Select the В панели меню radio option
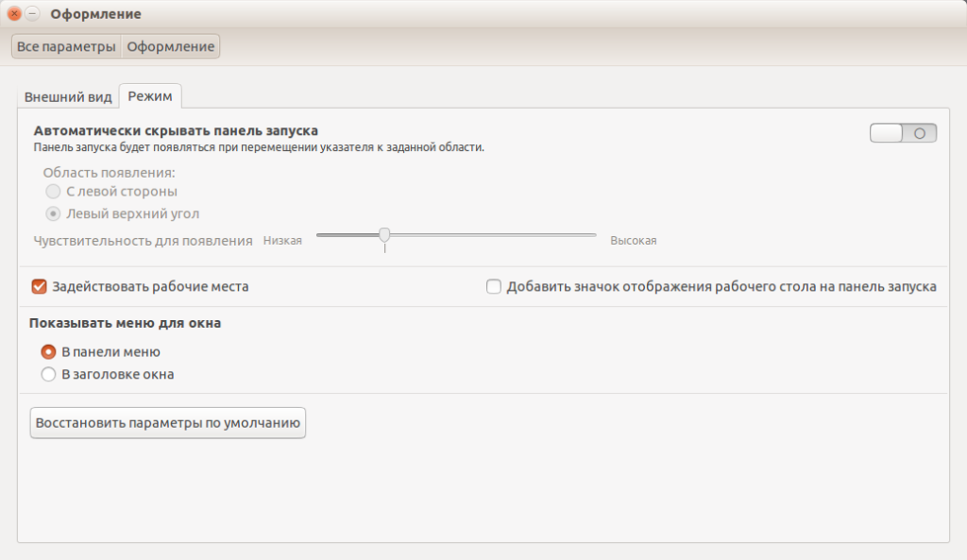 (49, 351)
